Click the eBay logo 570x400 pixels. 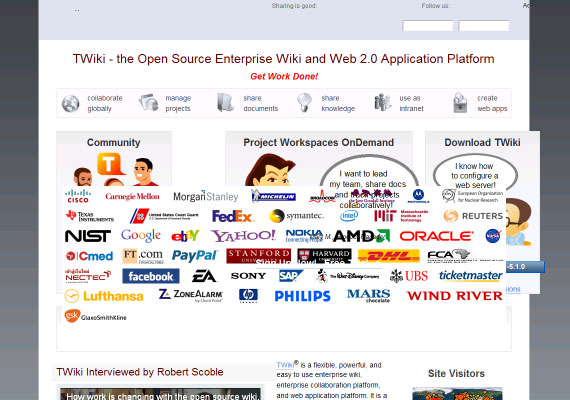coord(185,236)
